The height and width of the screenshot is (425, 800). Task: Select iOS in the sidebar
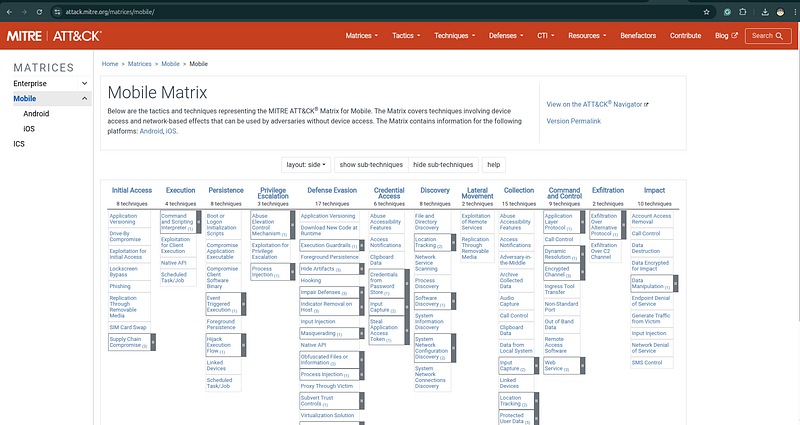click(x=29, y=129)
